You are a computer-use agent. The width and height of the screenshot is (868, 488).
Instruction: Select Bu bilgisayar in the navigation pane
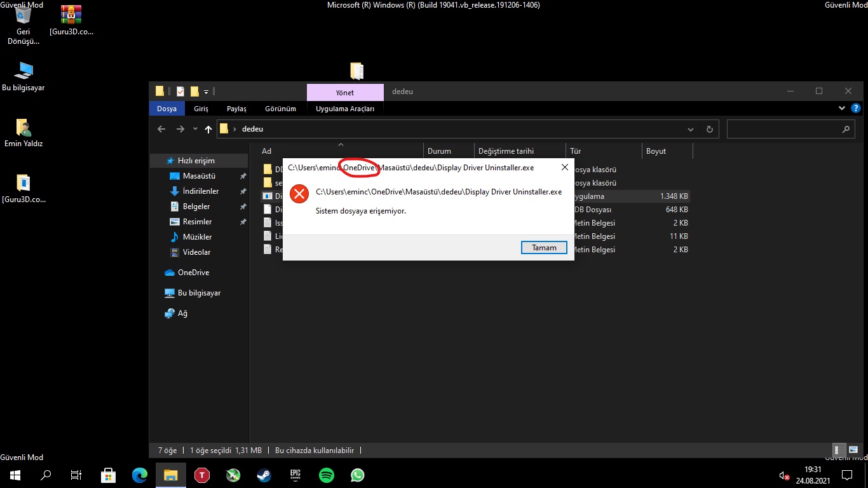pos(199,293)
